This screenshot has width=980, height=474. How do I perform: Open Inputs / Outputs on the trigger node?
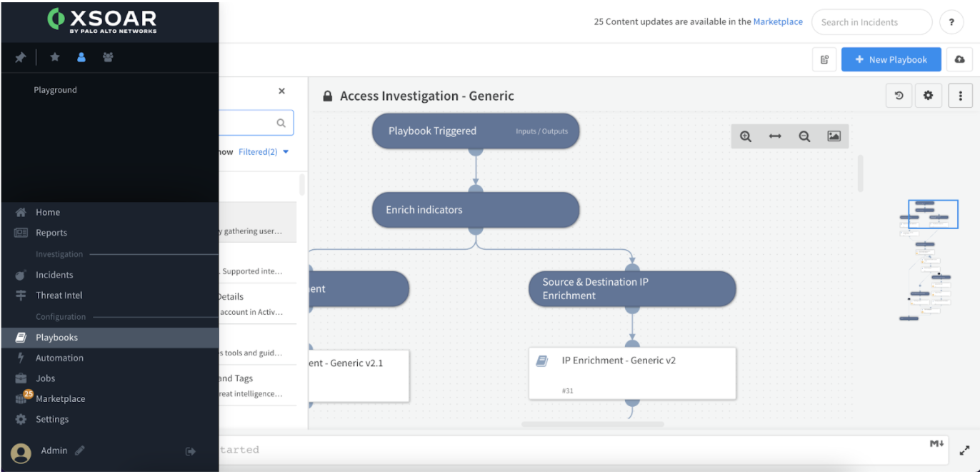click(541, 131)
